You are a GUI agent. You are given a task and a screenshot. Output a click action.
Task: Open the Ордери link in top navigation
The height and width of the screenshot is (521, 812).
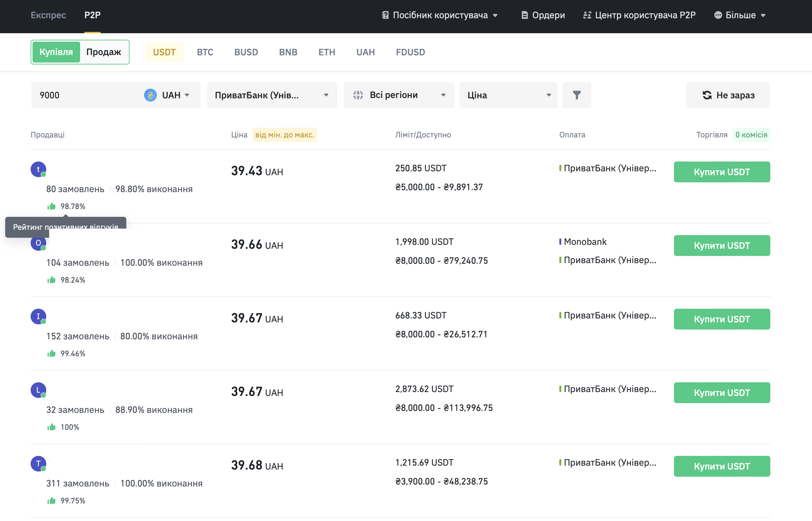point(543,15)
